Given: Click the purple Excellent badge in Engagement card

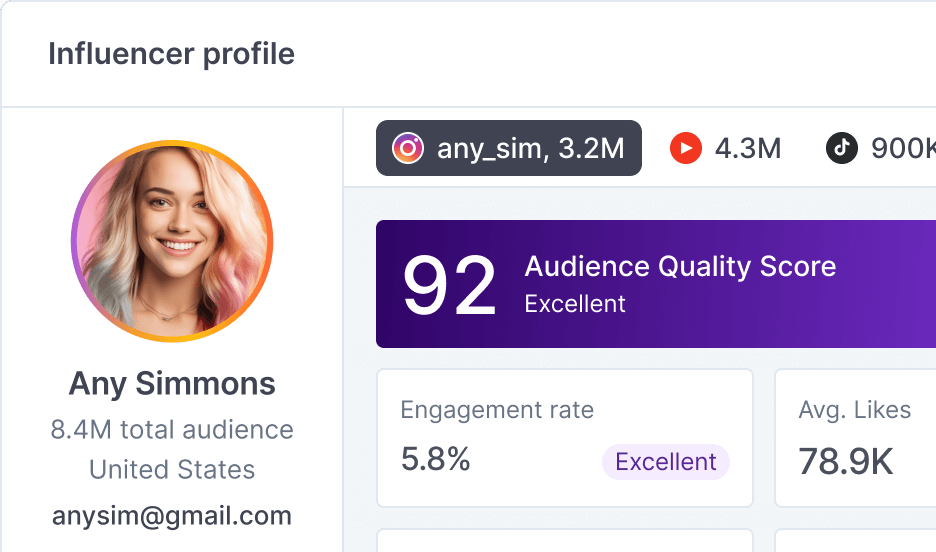Looking at the screenshot, I should pyautogui.click(x=665, y=462).
